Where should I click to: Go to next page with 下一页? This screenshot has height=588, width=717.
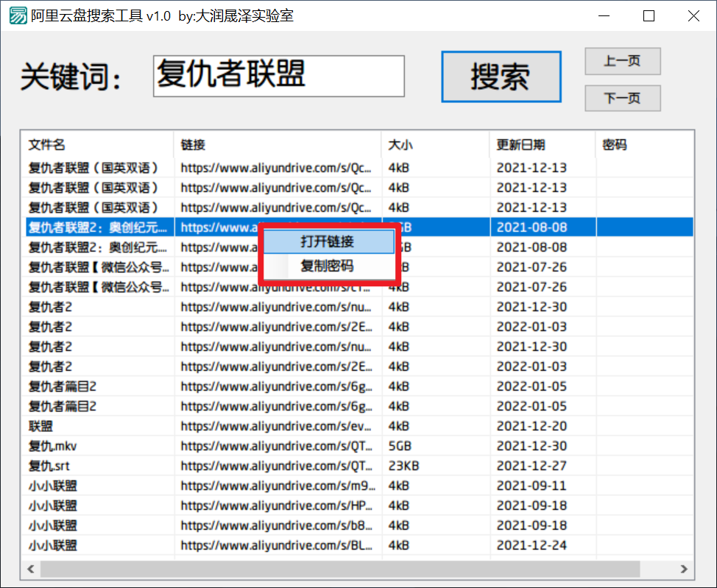[x=622, y=98]
